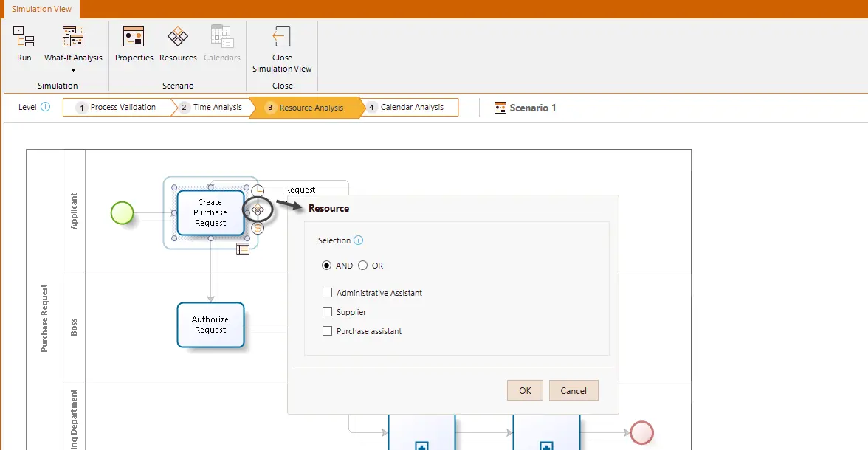
Task: Cancel the Resource dialog
Action: [573, 390]
